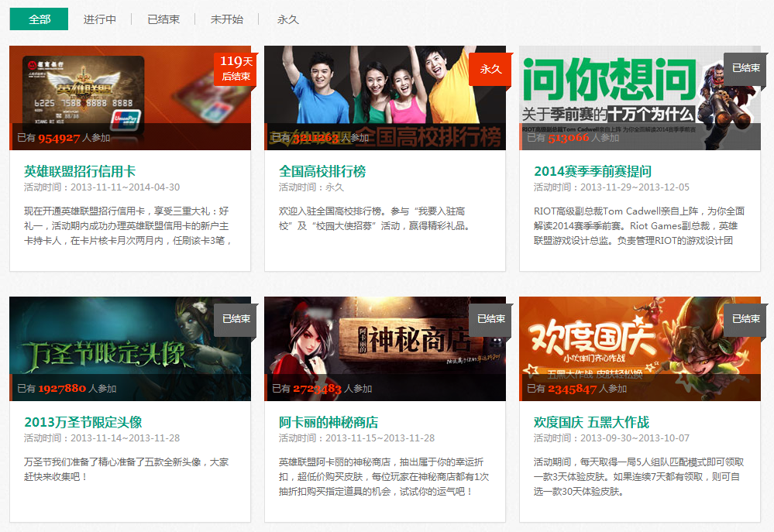
Task: Click date 活动时间：2013-11-15~2013-11-28
Action: click(x=356, y=438)
